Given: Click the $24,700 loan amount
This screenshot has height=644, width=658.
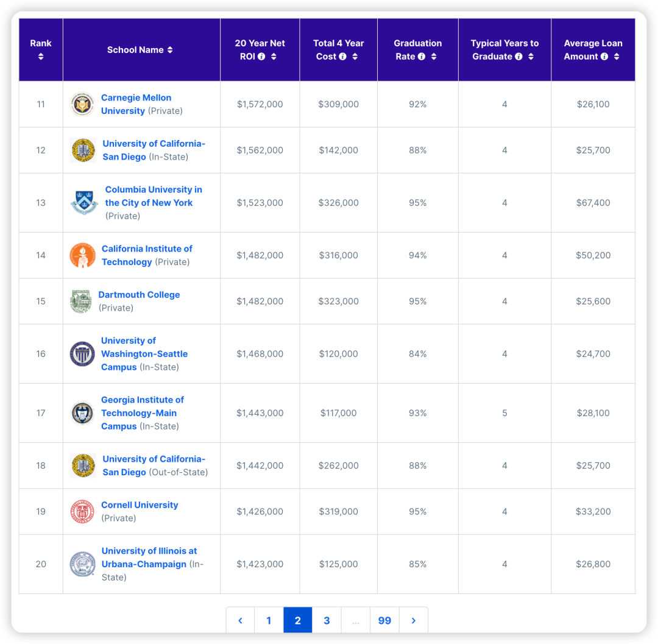Looking at the screenshot, I should pos(593,353).
